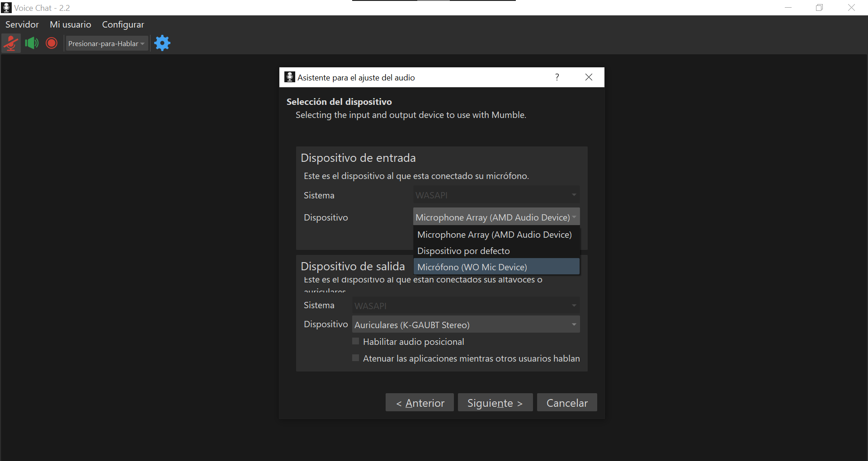Click the Voice Chat app icon in title bar
The image size is (868, 461).
point(6,8)
